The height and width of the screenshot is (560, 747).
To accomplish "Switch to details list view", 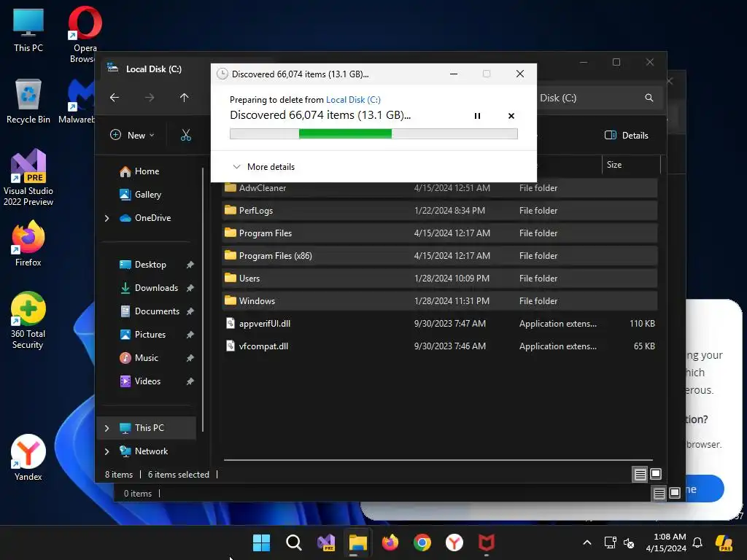I will (640, 474).
